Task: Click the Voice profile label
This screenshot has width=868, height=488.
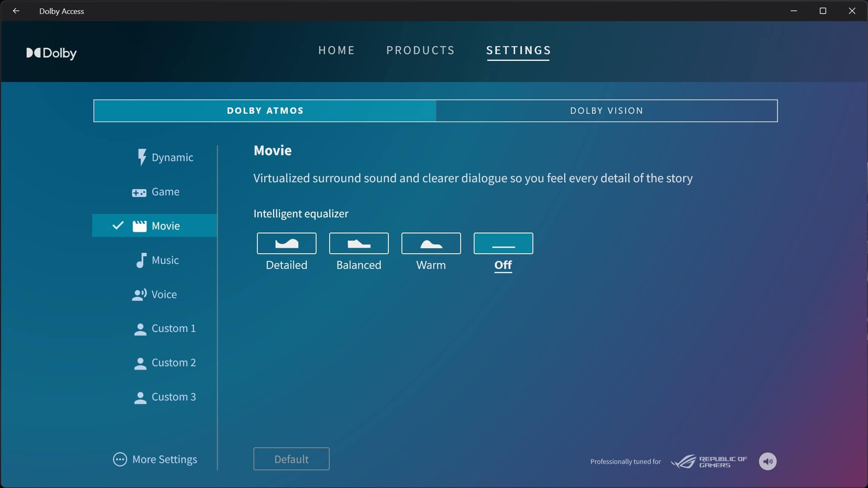Action: click(x=164, y=294)
